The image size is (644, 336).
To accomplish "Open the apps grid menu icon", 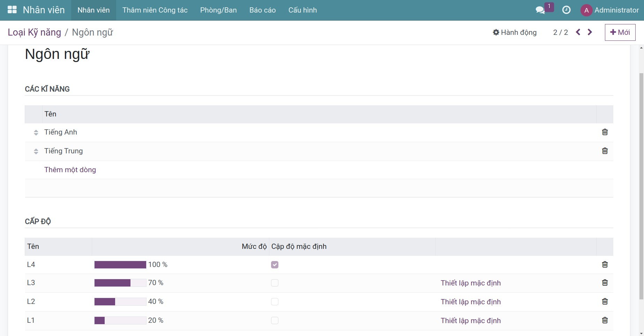I will pos(12,10).
